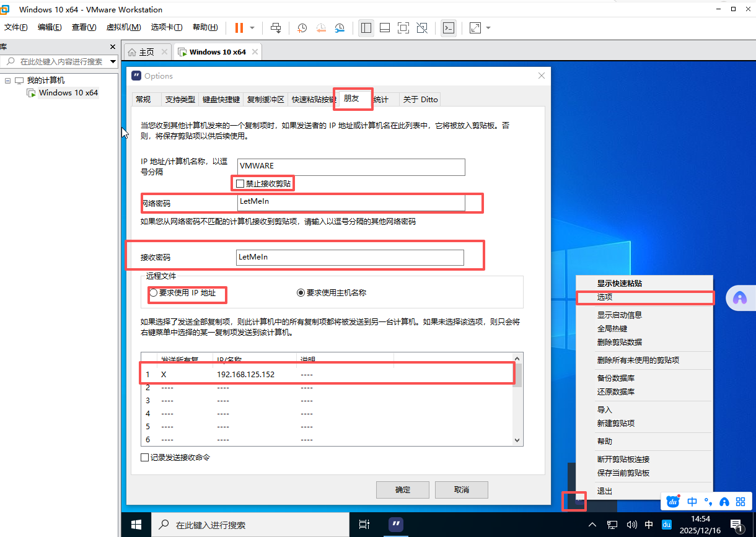Image resolution: width=756 pixels, height=537 pixels.
Task: Choose 显示快速粘贴 in the context menu
Action: coord(644,283)
